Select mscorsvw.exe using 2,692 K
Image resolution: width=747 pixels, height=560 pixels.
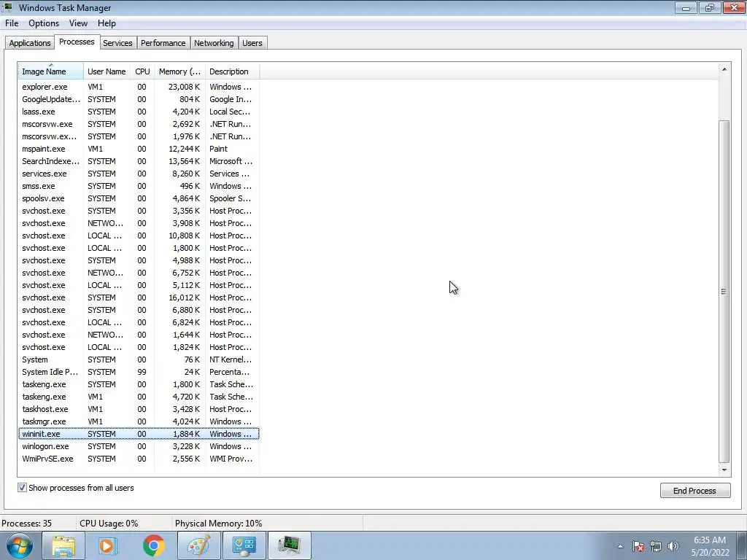(139, 124)
